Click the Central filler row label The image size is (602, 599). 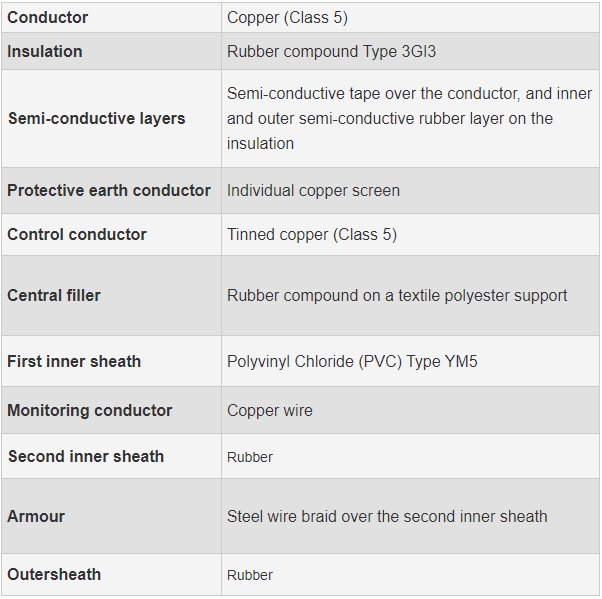point(54,295)
